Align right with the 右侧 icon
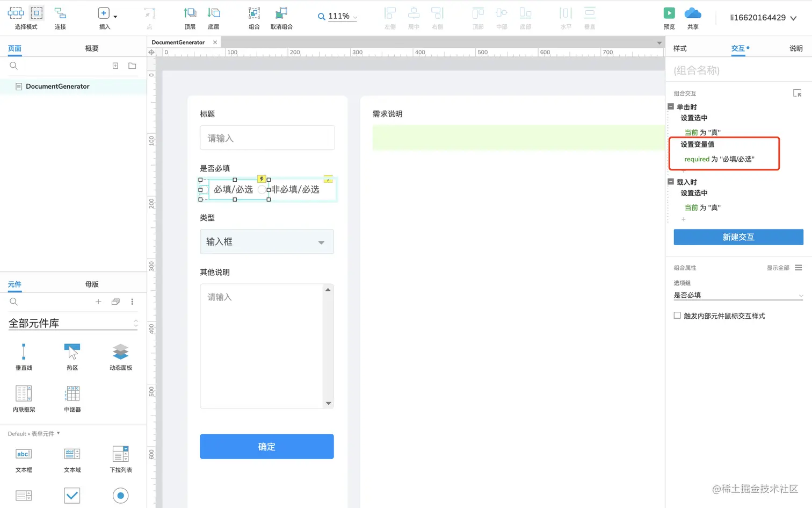The image size is (812, 508). [x=437, y=13]
